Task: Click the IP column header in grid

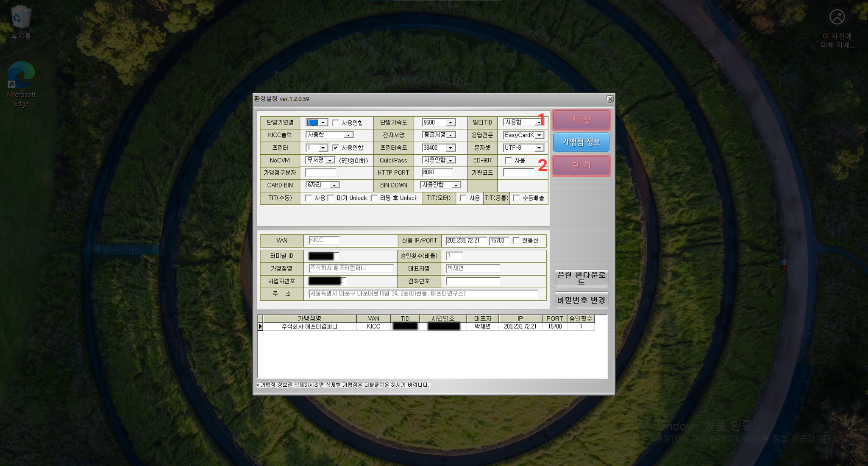Action: (520, 318)
